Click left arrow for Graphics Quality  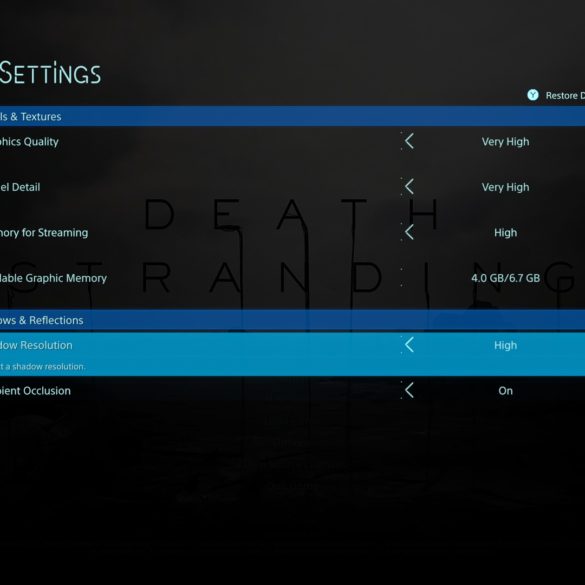tap(409, 141)
